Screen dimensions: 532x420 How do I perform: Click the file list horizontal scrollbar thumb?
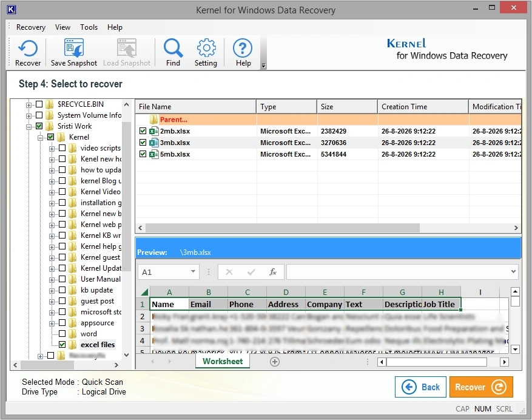click(282, 228)
